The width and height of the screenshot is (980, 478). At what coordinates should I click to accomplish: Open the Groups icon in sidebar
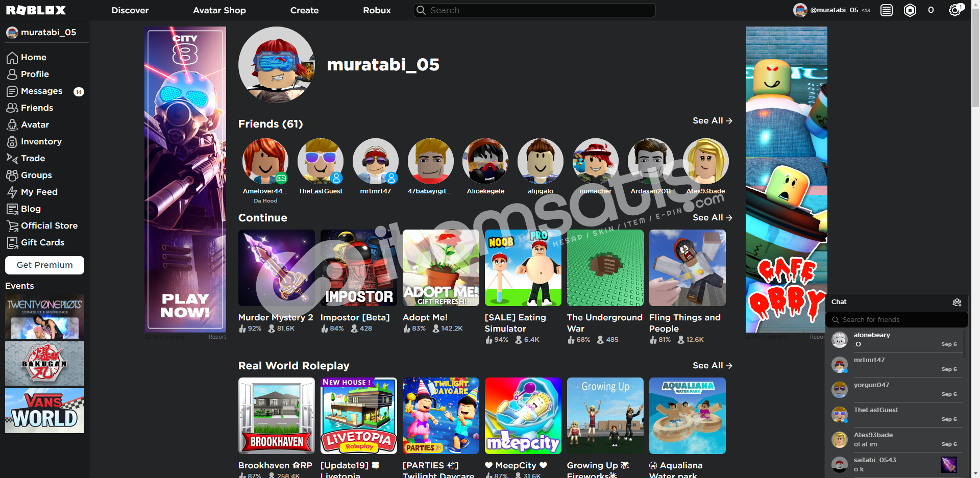tap(12, 175)
